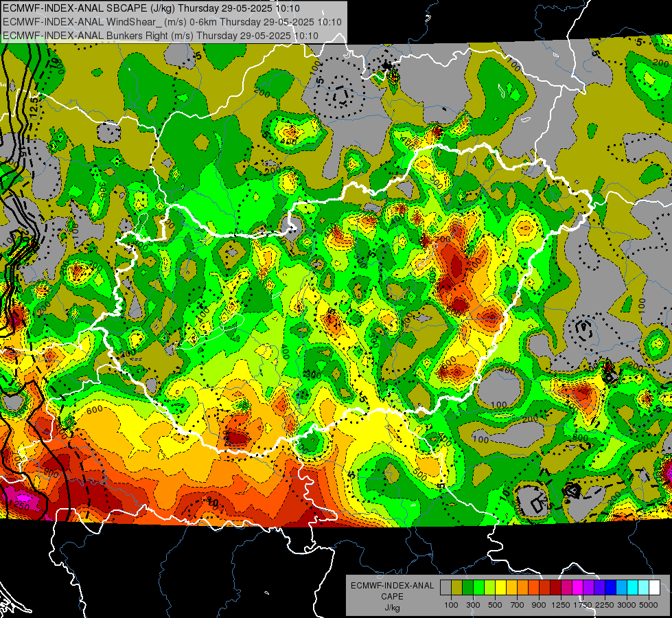Image resolution: width=672 pixels, height=618 pixels.
Task: Click the legend value 2250
Action: click(x=605, y=605)
